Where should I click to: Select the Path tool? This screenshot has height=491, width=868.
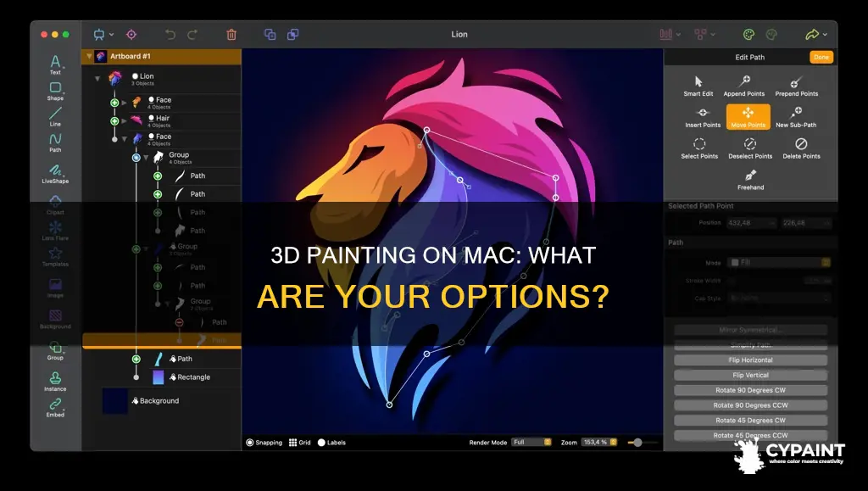[x=55, y=142]
